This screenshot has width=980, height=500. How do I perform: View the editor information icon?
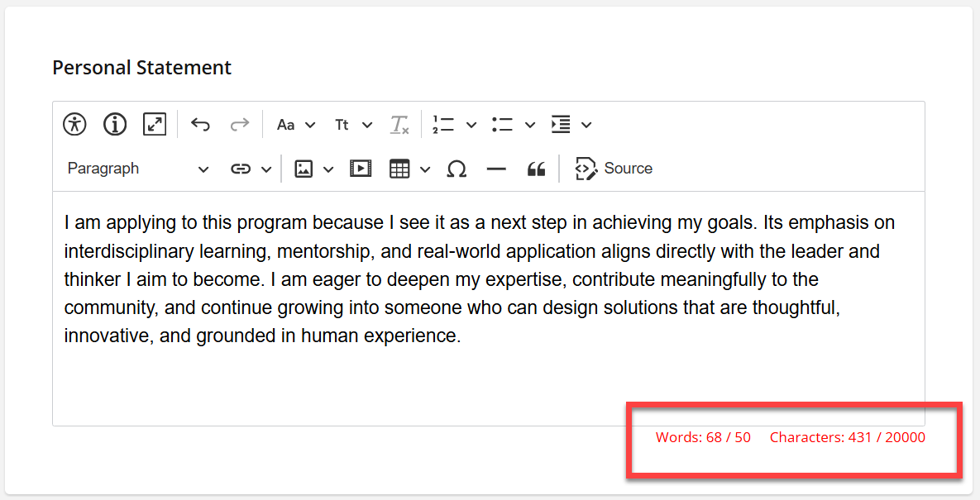click(x=114, y=124)
